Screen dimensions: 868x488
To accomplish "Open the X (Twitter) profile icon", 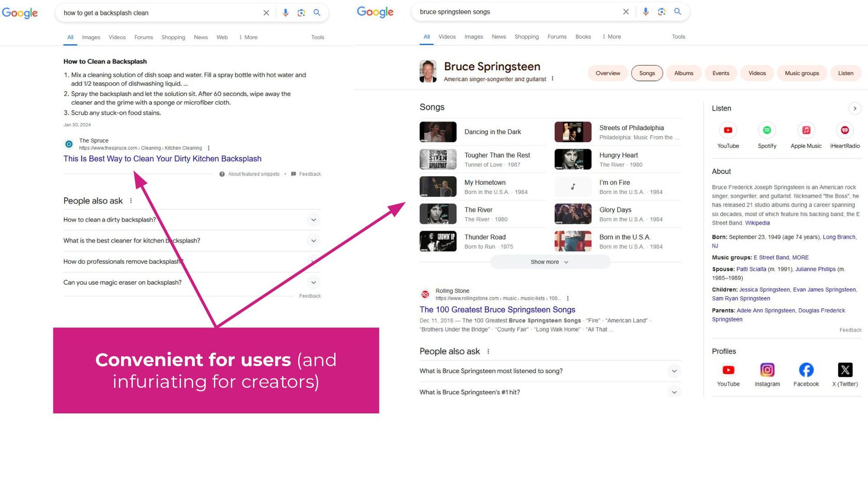I will tap(845, 370).
